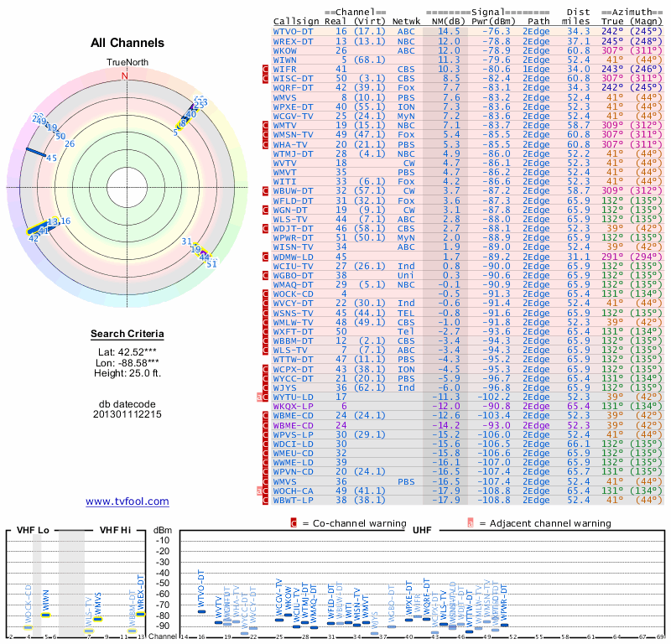Image resolution: width=671 pixels, height=644 pixels.
Task: Click the adjacent channel warning icon beside WOCH-CA
Action: pos(266,490)
